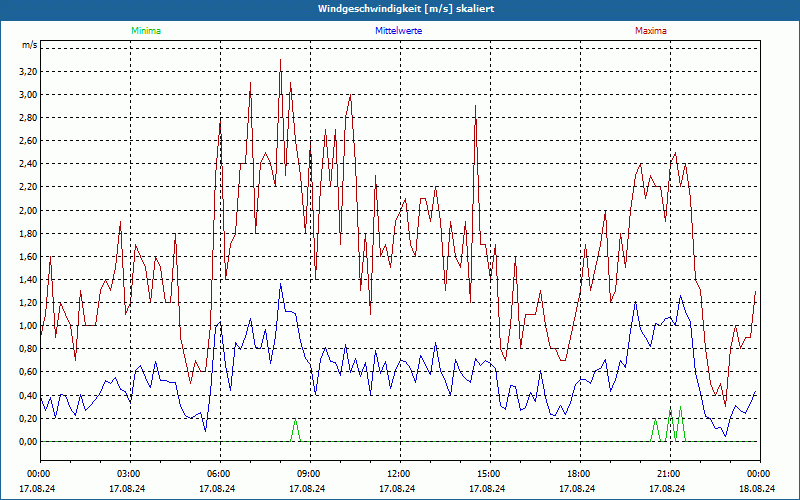
Task: Click the 17.08.24 date under 12:00
Action: click(x=397, y=488)
